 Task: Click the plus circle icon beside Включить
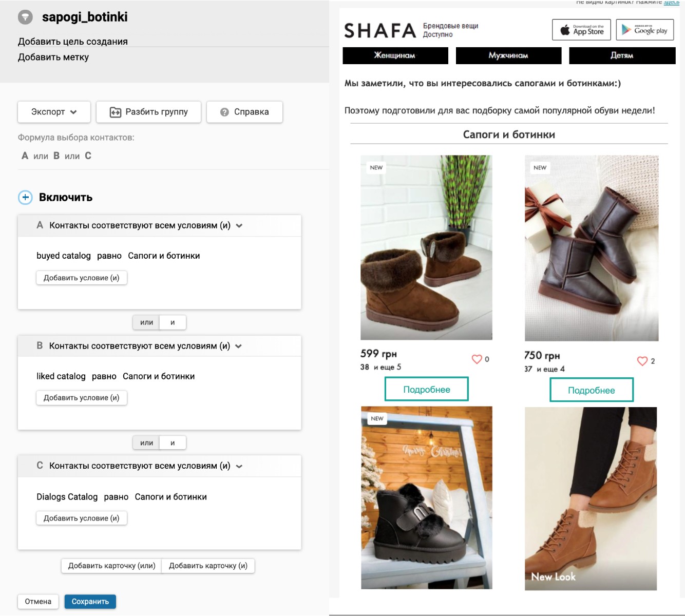25,197
